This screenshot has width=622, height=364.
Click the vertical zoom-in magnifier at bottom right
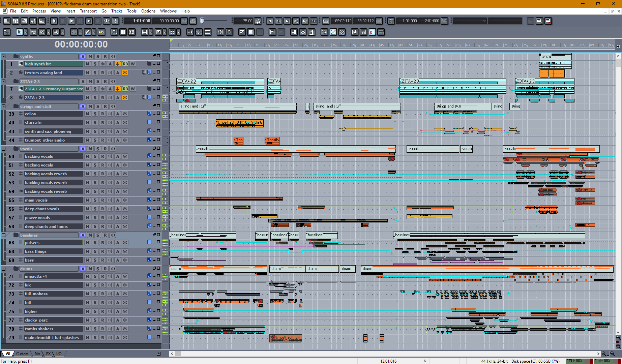click(x=618, y=346)
